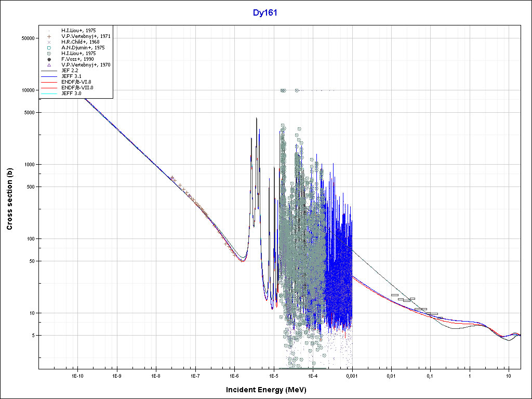This screenshot has height=399, width=532.
Task: Click the plus marker for V.P.Vertebnyj+, 1971
Action: pyautogui.click(x=48, y=36)
